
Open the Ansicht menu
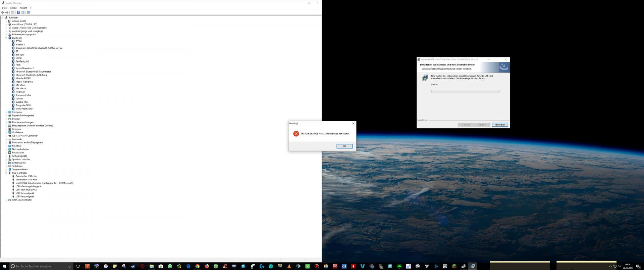pyautogui.click(x=23, y=8)
